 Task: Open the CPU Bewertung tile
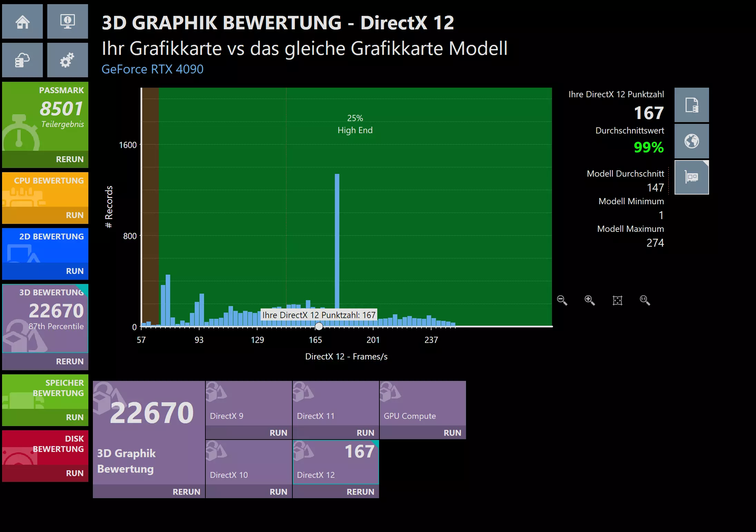(45, 189)
